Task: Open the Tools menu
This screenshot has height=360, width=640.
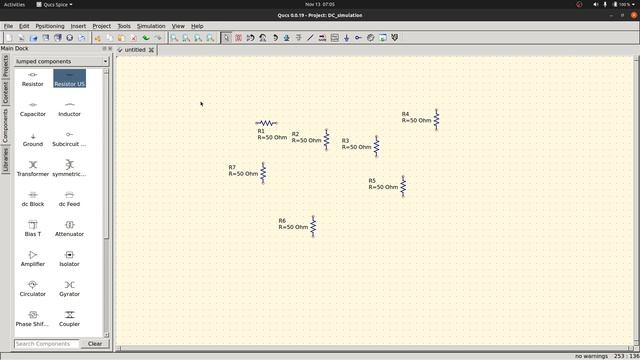Action: coord(124,26)
